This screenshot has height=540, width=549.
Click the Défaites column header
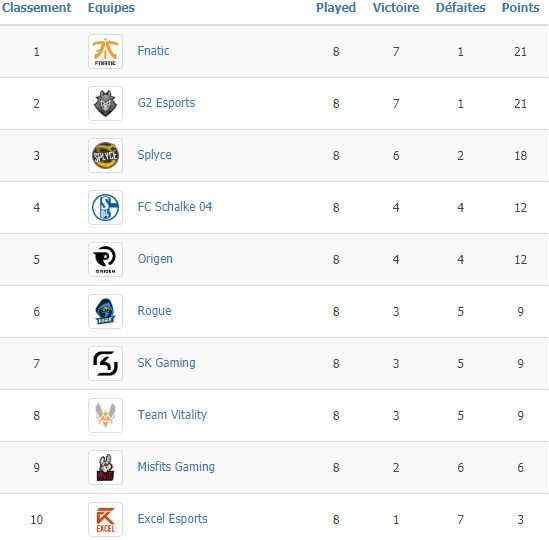461,8
